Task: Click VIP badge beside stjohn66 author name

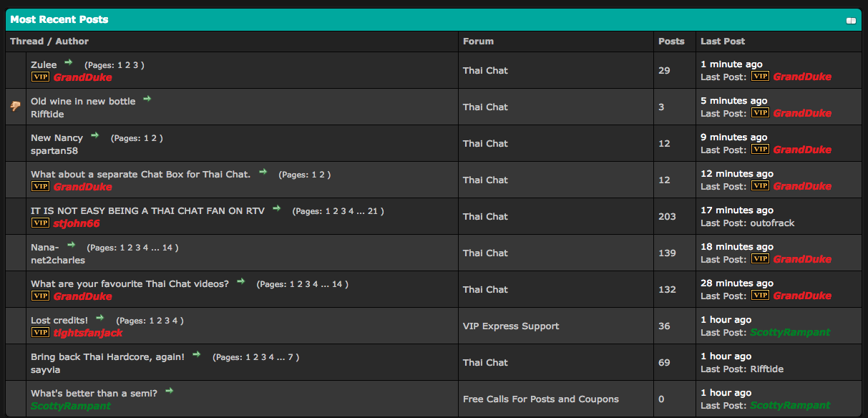Action: tap(40, 223)
